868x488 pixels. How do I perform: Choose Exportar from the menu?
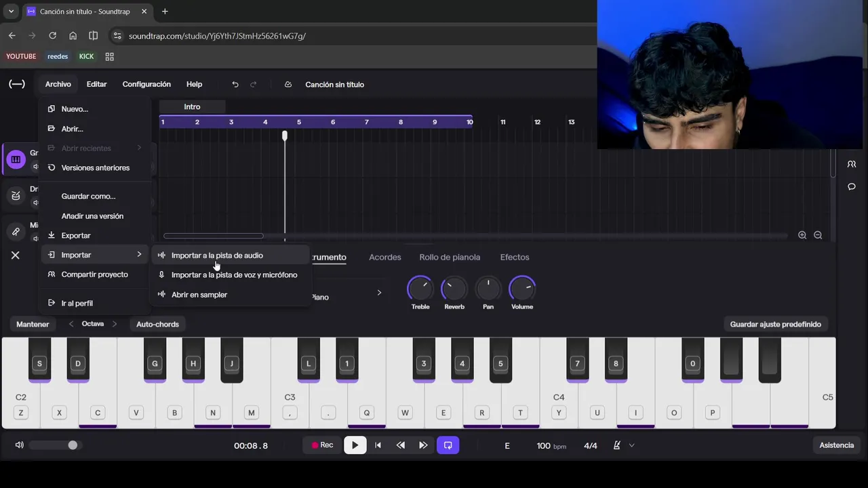coord(95,236)
